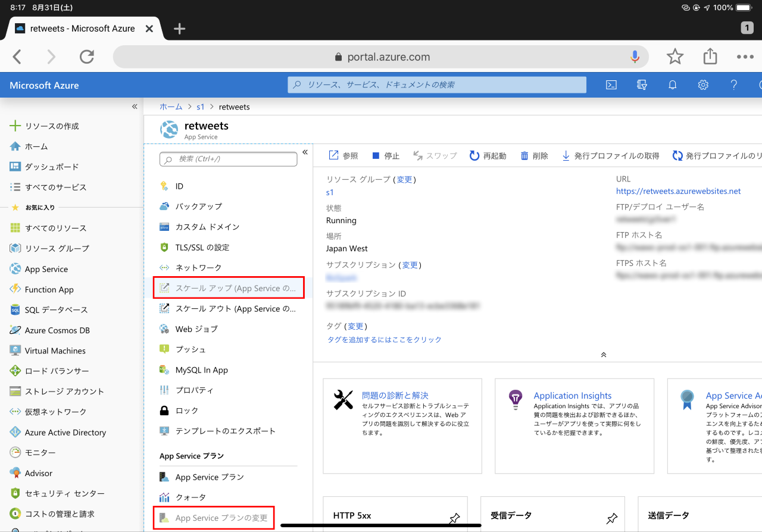Collapse the retweets resource menu

[x=305, y=152]
